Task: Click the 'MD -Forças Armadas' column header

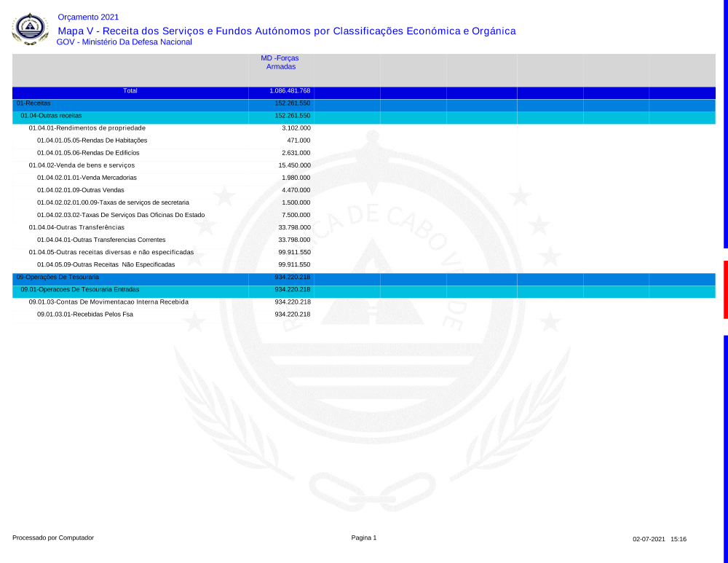Action: click(280, 62)
